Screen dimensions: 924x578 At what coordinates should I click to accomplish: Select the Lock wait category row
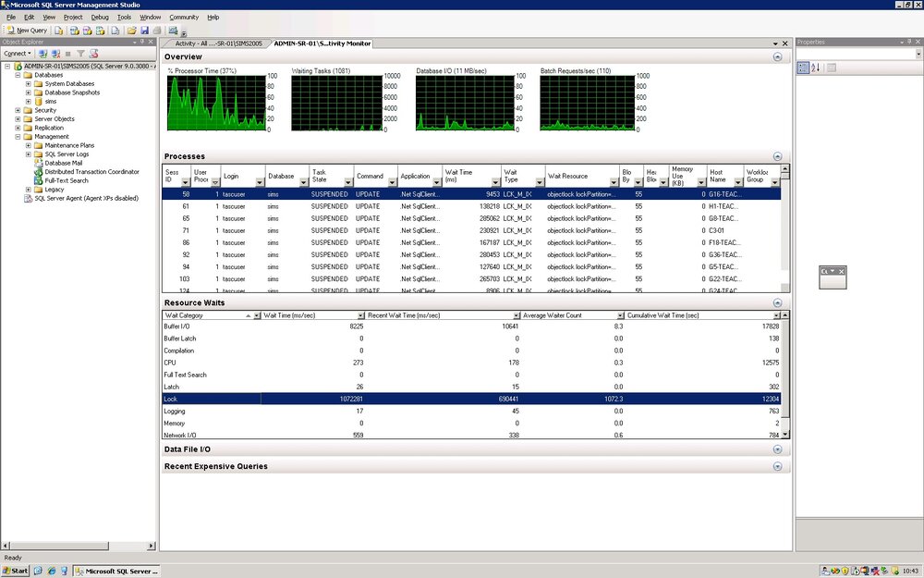click(x=471, y=399)
